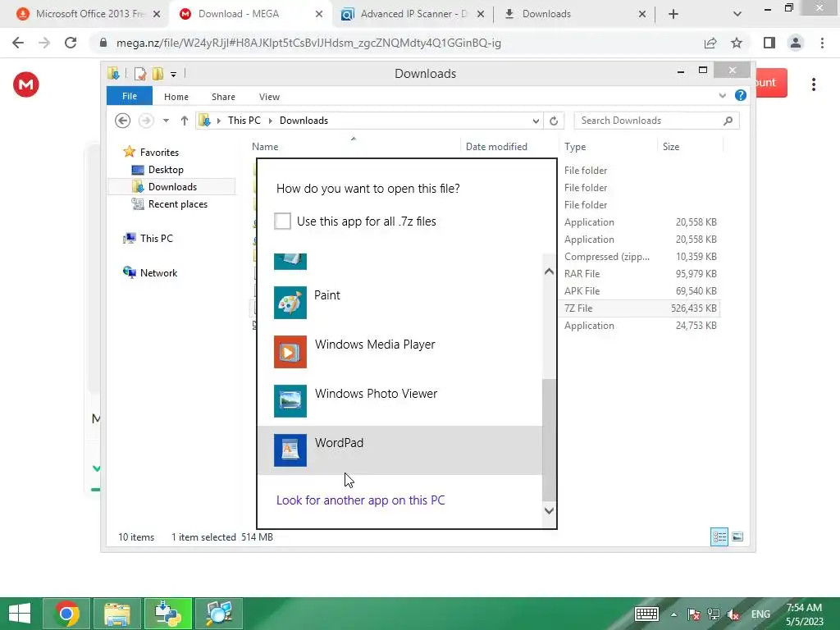Check 'Use this app for all .7z files'
Image resolution: width=840 pixels, height=630 pixels.
(x=282, y=221)
